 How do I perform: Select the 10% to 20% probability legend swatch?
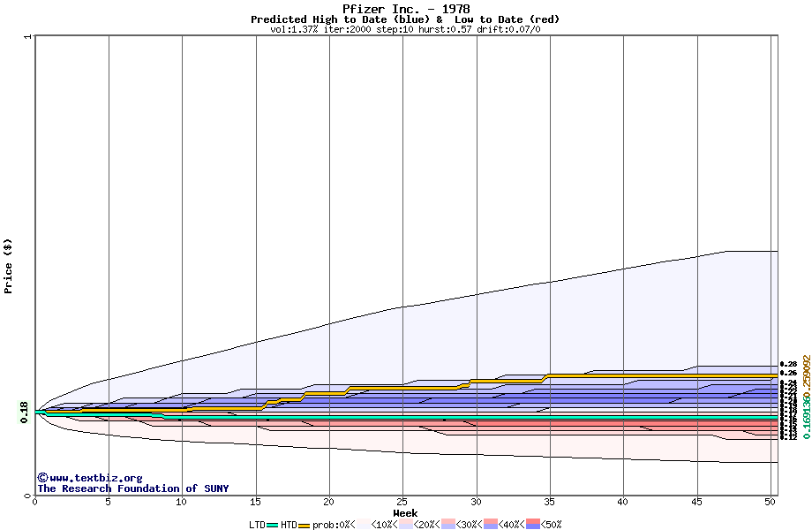tap(406, 524)
